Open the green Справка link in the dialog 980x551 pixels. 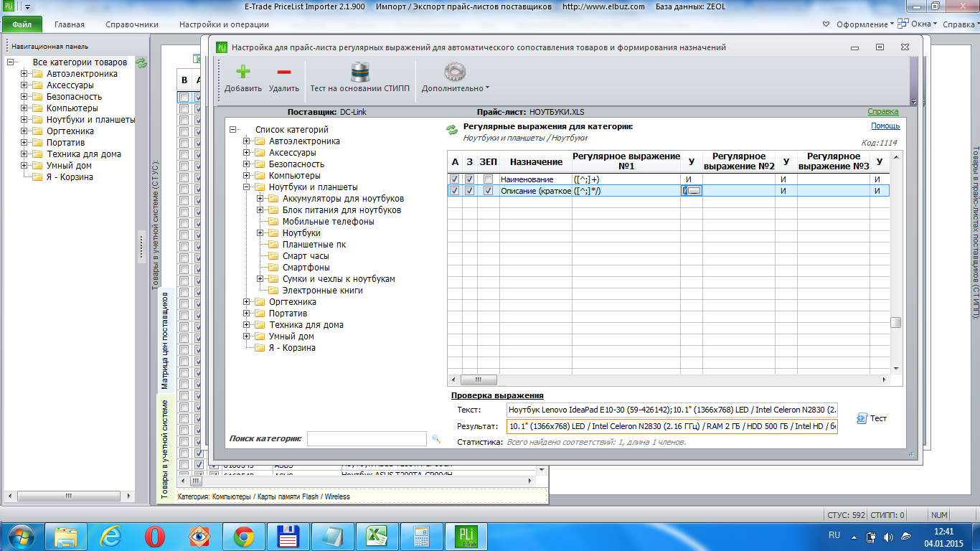[x=882, y=112]
